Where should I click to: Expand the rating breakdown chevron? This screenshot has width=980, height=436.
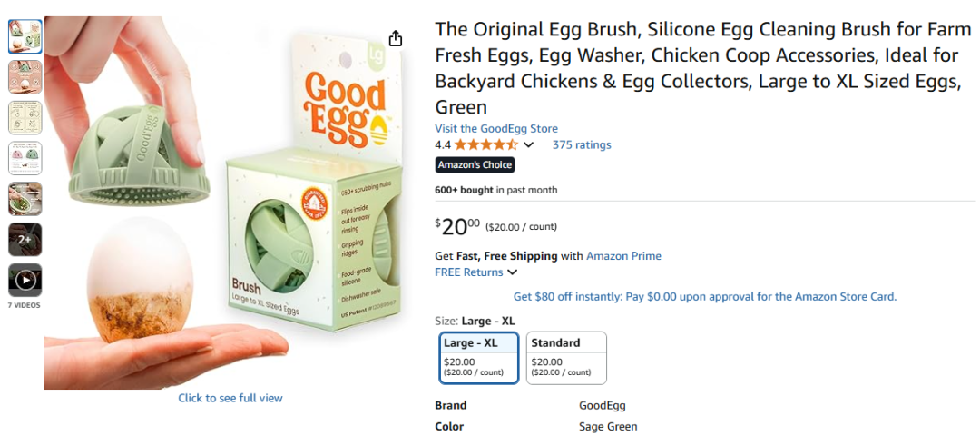(x=529, y=145)
